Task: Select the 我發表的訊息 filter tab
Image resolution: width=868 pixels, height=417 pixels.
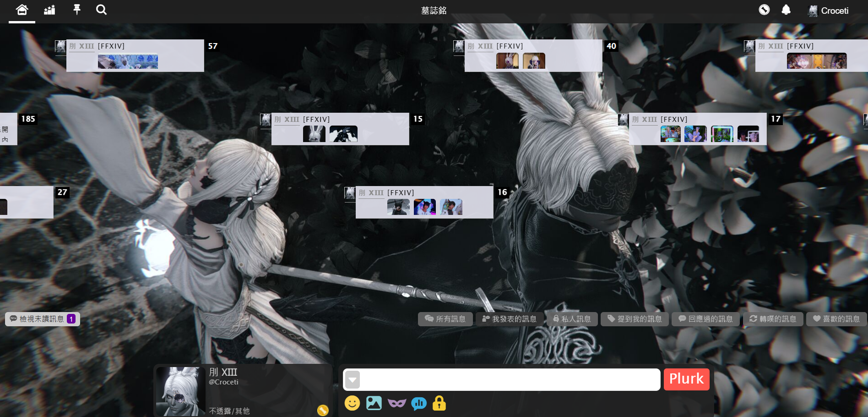Action: (510, 319)
